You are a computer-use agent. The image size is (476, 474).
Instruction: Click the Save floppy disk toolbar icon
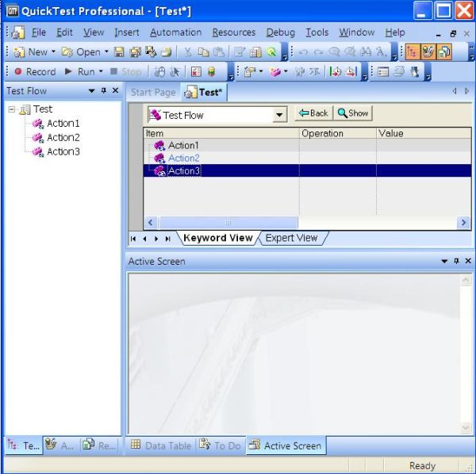pyautogui.click(x=119, y=52)
